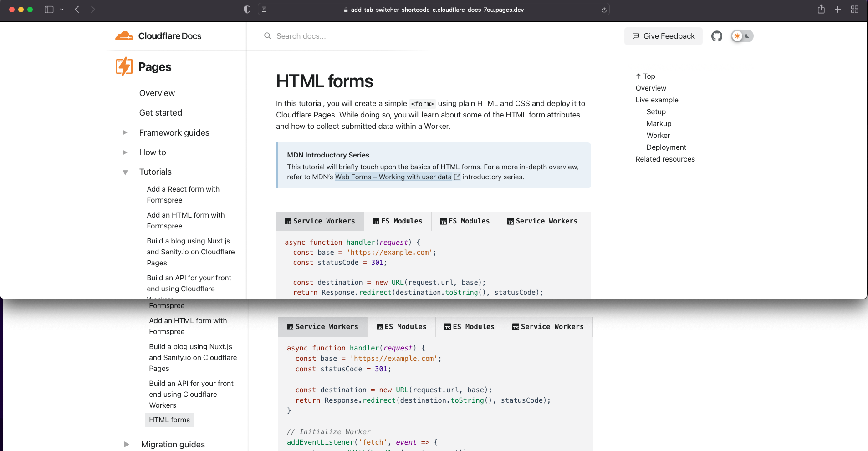Open Build a blog using Nuxt.js in back window
Viewport: 868px width, 451px height.
pos(193,358)
